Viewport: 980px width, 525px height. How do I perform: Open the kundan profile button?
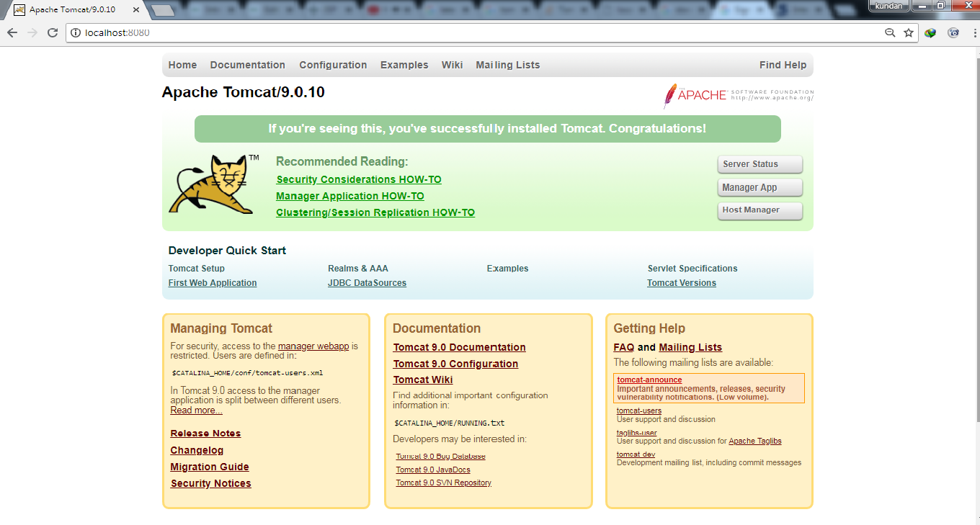[x=888, y=6]
